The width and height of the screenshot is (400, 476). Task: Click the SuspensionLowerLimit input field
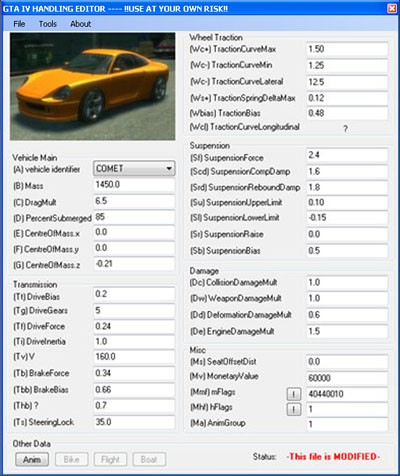point(347,218)
